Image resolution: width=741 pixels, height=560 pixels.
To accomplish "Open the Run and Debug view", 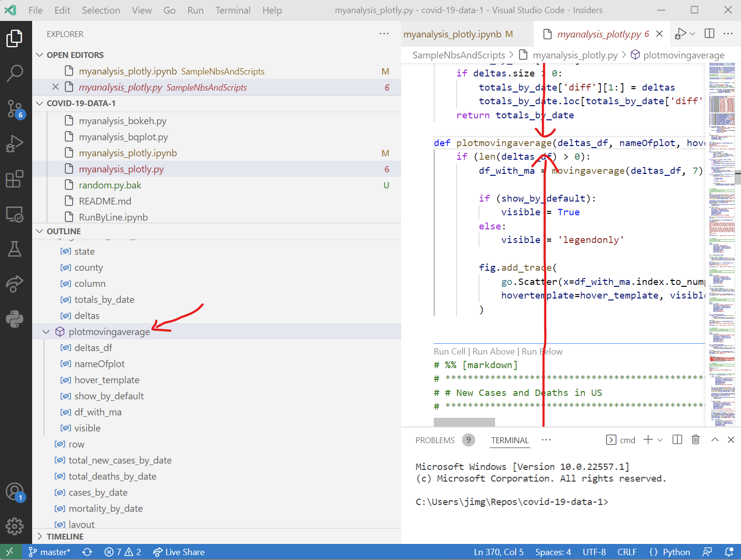I will [x=15, y=144].
